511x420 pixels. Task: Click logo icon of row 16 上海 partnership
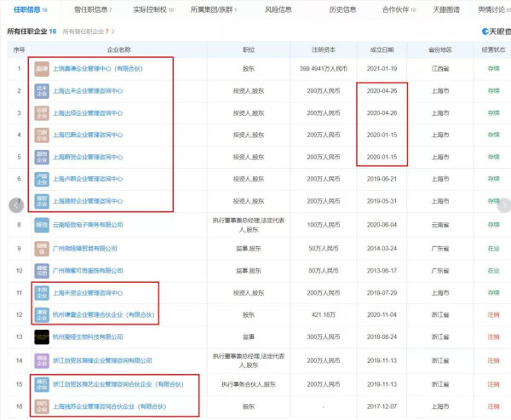click(42, 406)
